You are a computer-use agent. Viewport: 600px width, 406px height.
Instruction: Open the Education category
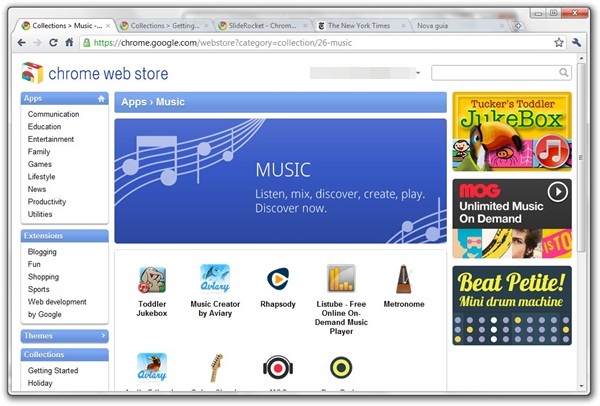(x=44, y=126)
